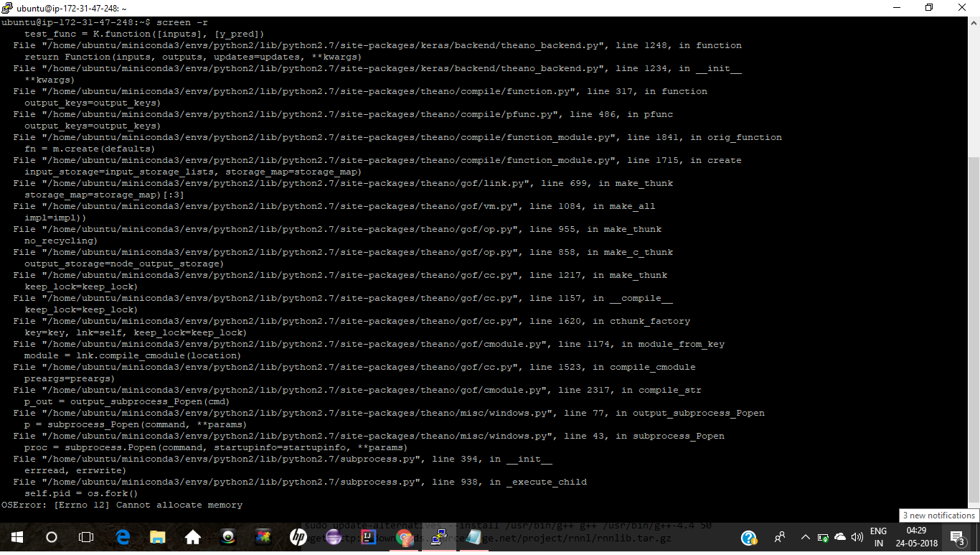Switch to Google Chrome in taskbar

404,537
